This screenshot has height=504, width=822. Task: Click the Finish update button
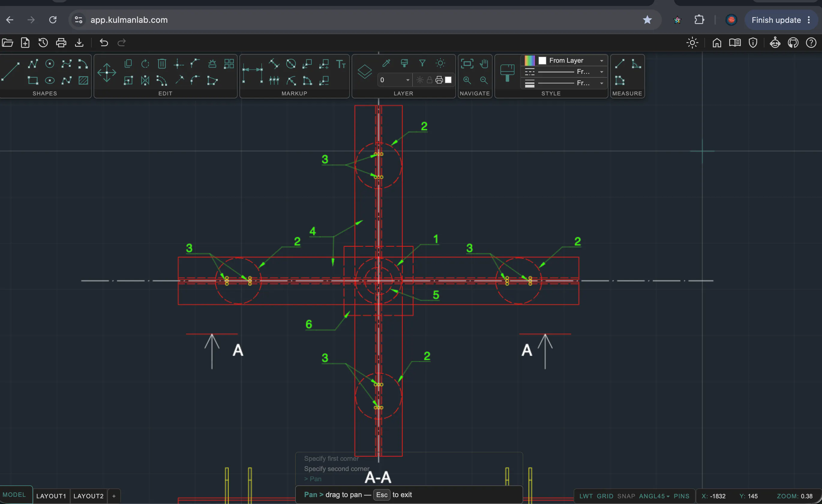click(776, 20)
